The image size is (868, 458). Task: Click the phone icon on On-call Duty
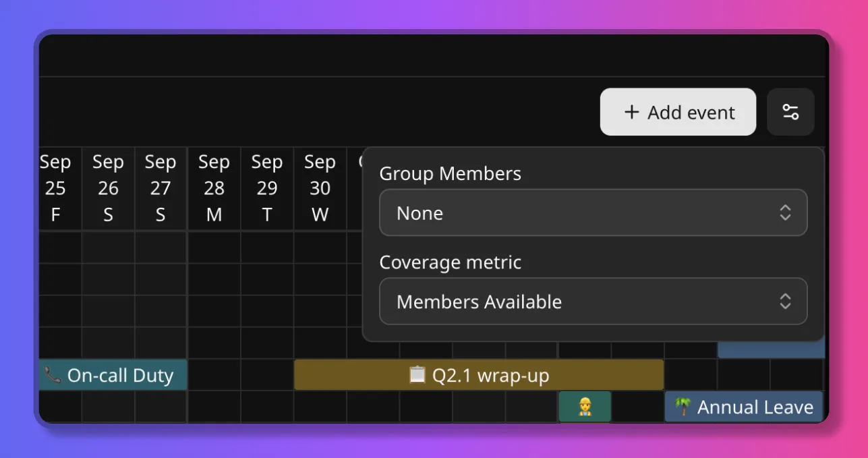point(53,375)
